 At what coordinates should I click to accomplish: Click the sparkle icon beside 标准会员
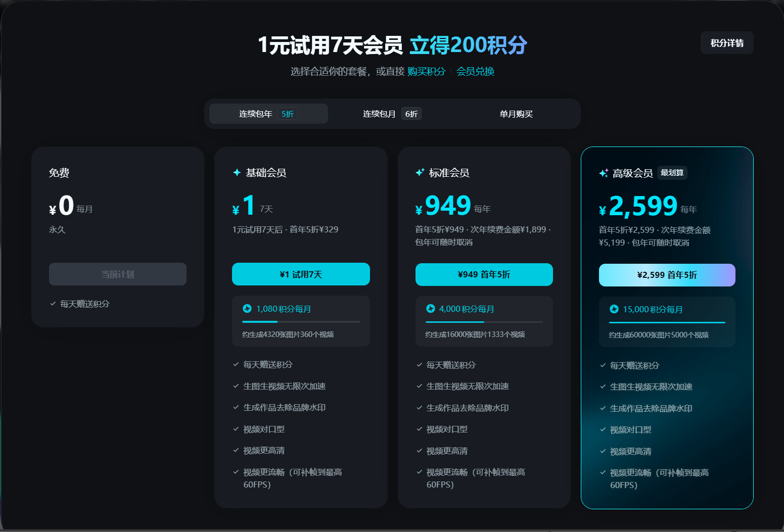(x=420, y=172)
